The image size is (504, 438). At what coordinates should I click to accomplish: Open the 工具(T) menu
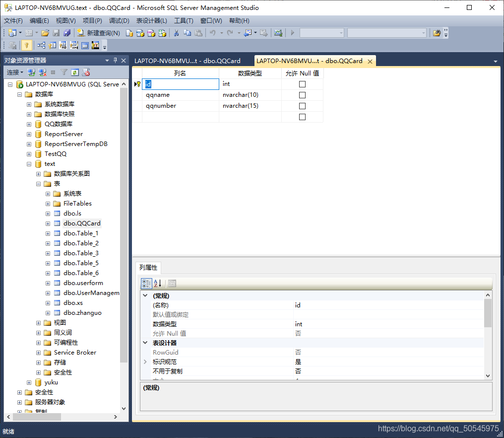(184, 20)
